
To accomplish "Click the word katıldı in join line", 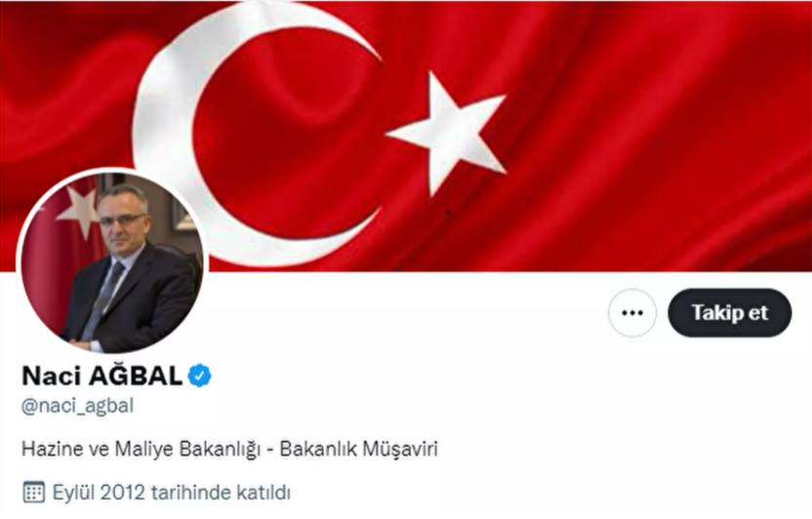I will pos(264,492).
